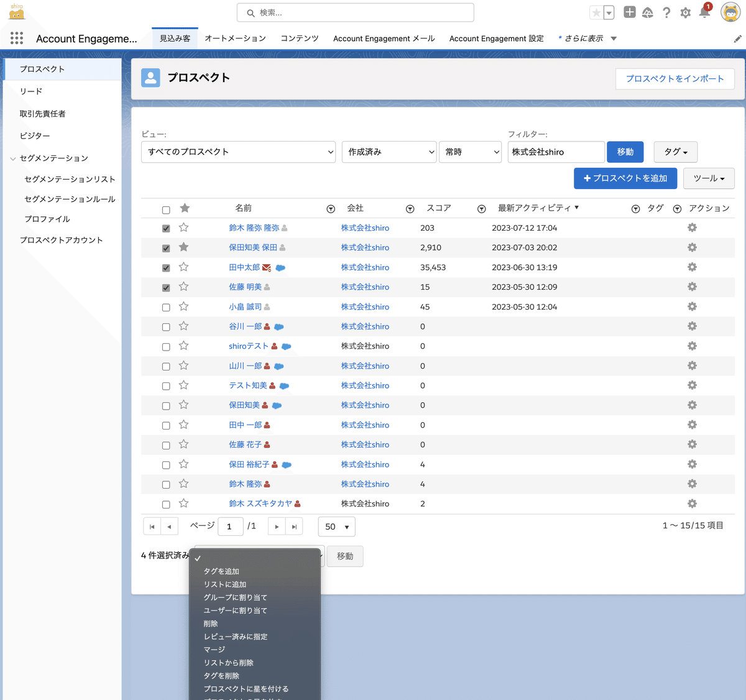The height and width of the screenshot is (700, 746).
Task: Uncheck the 保田知美 保田 row checkbox
Action: [166, 248]
